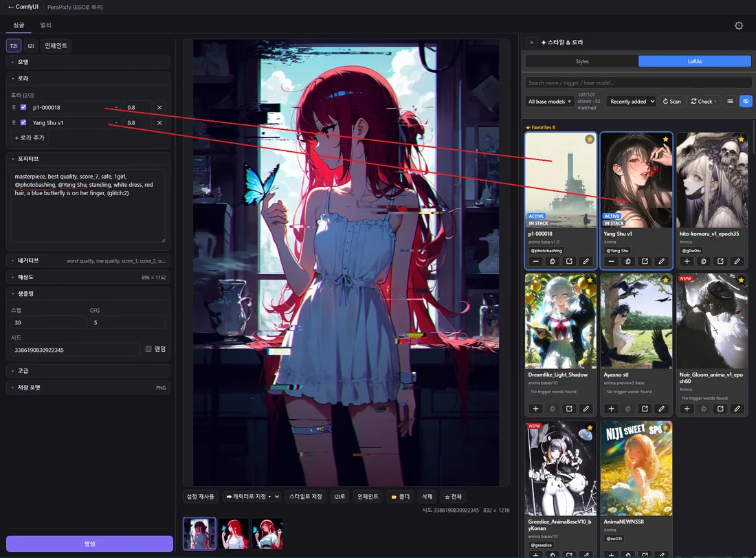The width and height of the screenshot is (756, 558).
Task: Open the settings gear in the header
Action: point(739,25)
